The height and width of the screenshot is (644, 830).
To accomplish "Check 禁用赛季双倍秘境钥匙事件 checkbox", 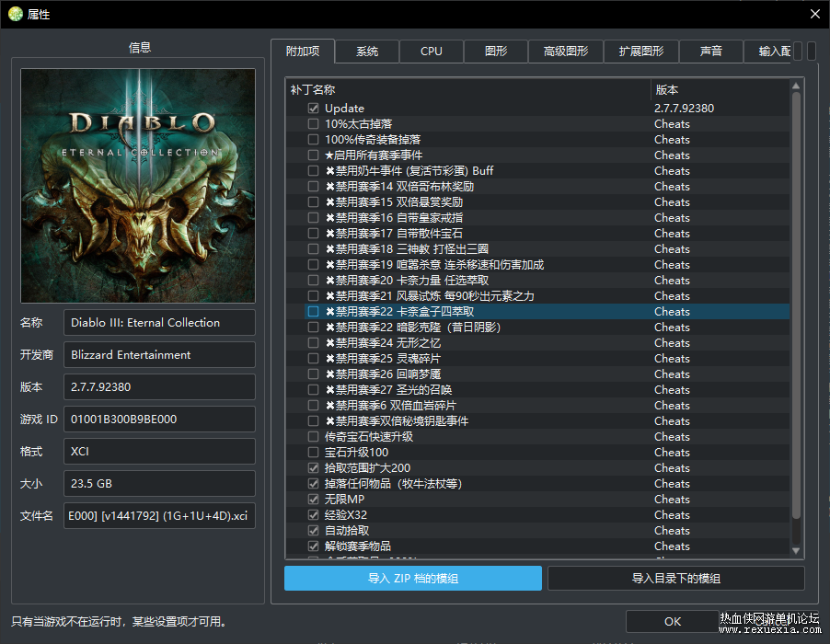I will 314,420.
